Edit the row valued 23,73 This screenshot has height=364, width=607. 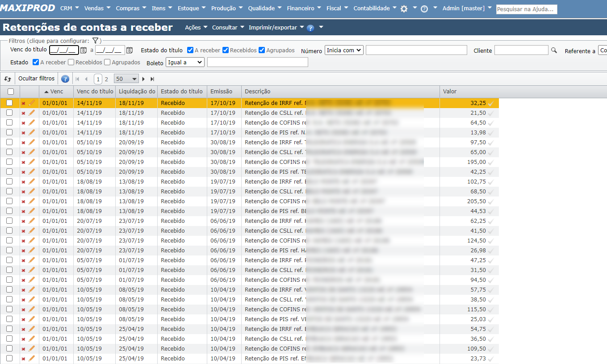32,359
